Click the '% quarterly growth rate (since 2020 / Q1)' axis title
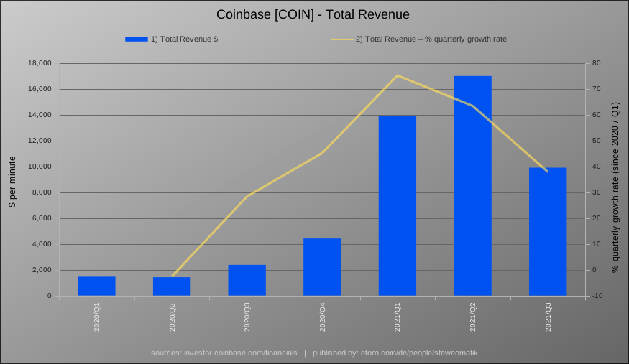 pos(615,187)
